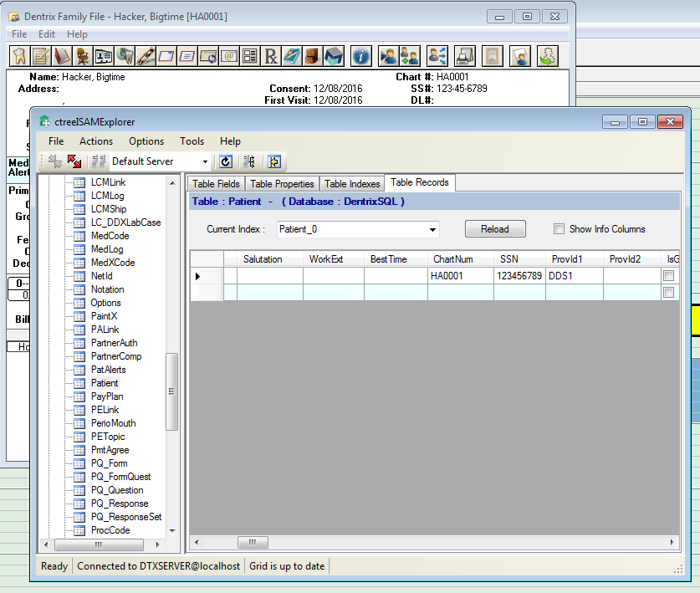Click the table tree scroll-up arrow
This screenshot has height=593, width=700.
point(172,183)
